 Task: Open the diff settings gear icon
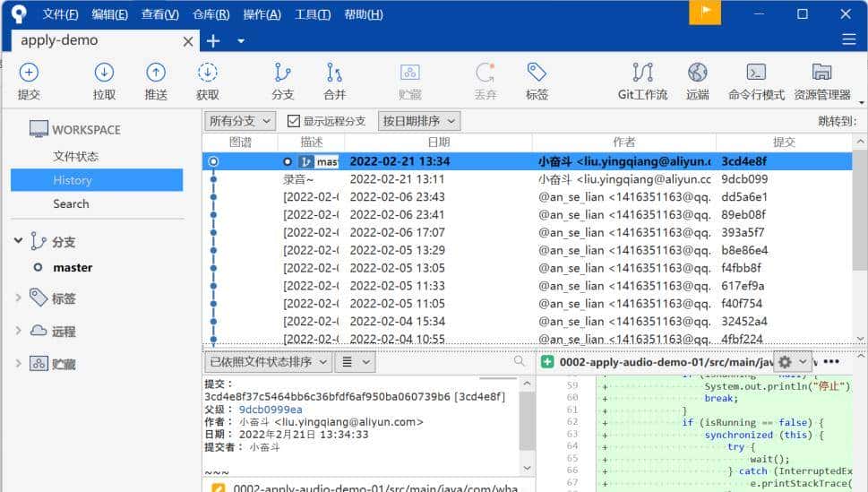[785, 362]
